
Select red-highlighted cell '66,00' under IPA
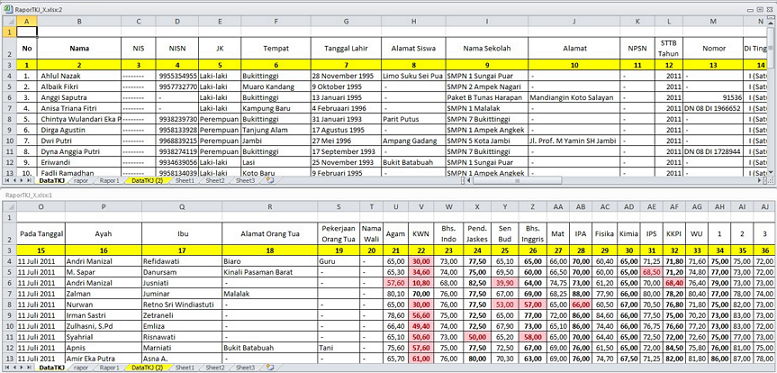[x=580, y=304]
